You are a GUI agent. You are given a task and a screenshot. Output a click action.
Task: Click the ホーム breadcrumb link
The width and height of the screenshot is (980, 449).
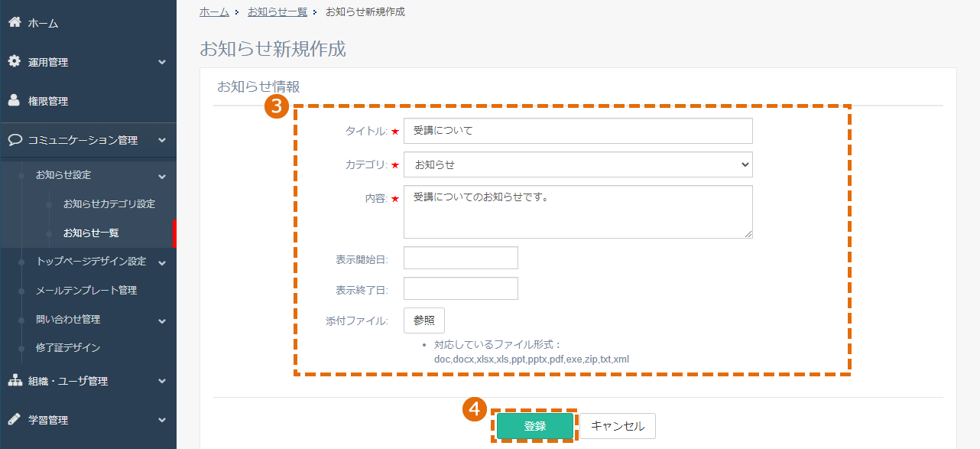(214, 11)
